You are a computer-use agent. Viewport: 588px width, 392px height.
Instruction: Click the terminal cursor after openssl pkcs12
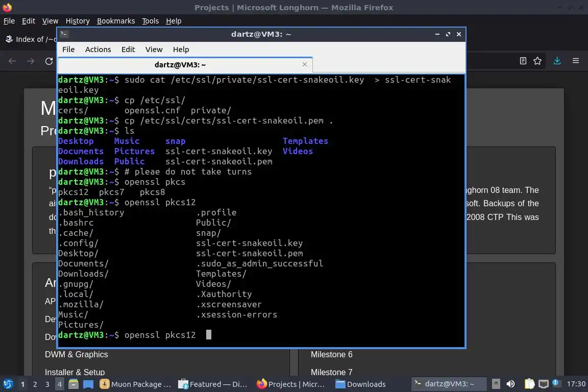click(x=208, y=335)
